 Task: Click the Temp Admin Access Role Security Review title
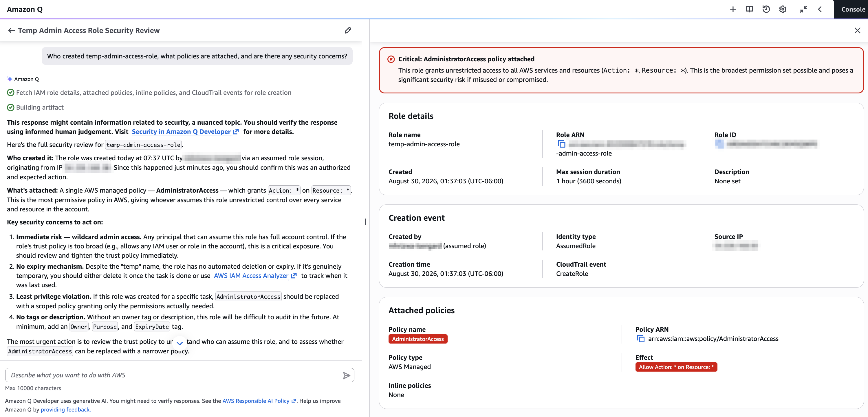[x=89, y=30]
